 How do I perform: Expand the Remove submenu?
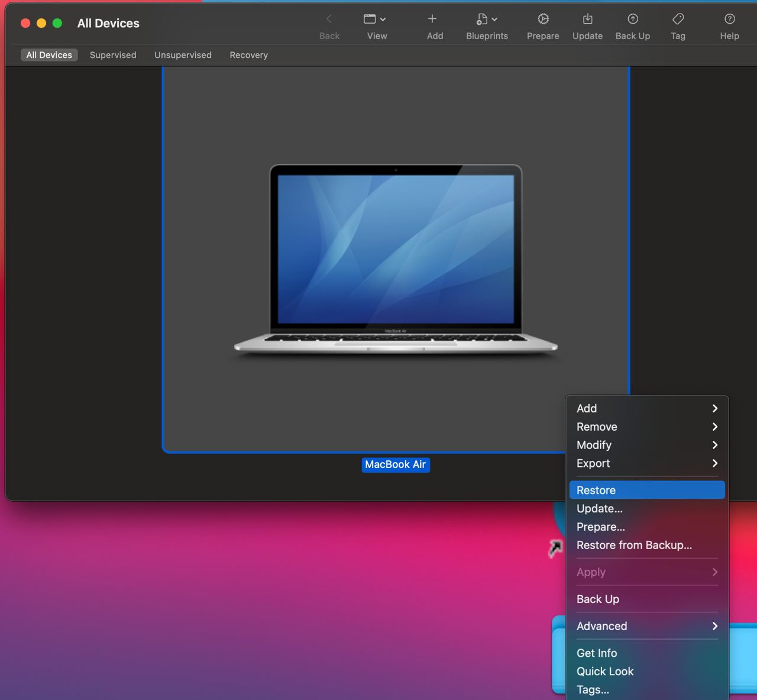pyautogui.click(x=647, y=427)
